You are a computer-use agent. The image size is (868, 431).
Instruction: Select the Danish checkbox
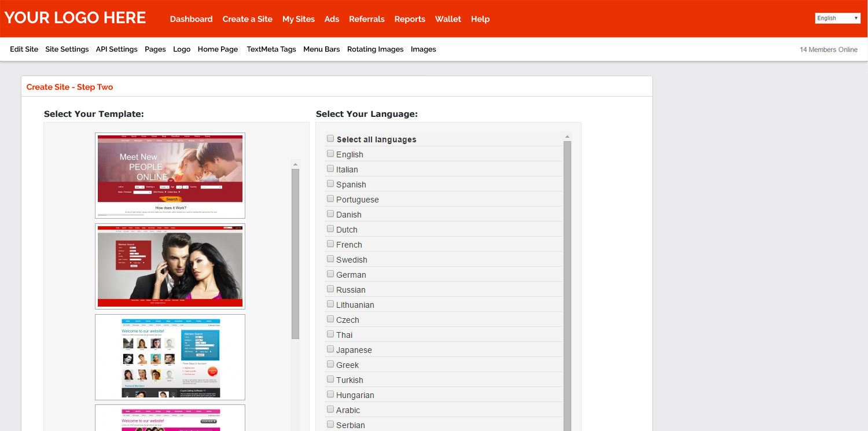pos(330,214)
